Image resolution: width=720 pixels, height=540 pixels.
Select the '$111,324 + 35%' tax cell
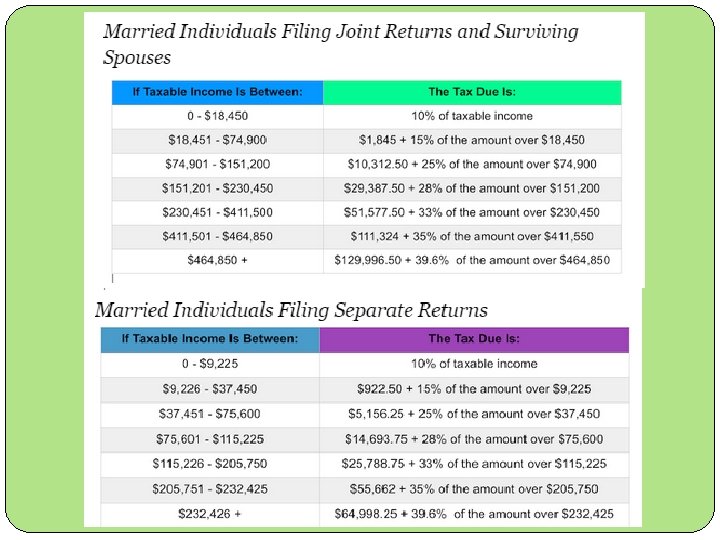click(472, 237)
